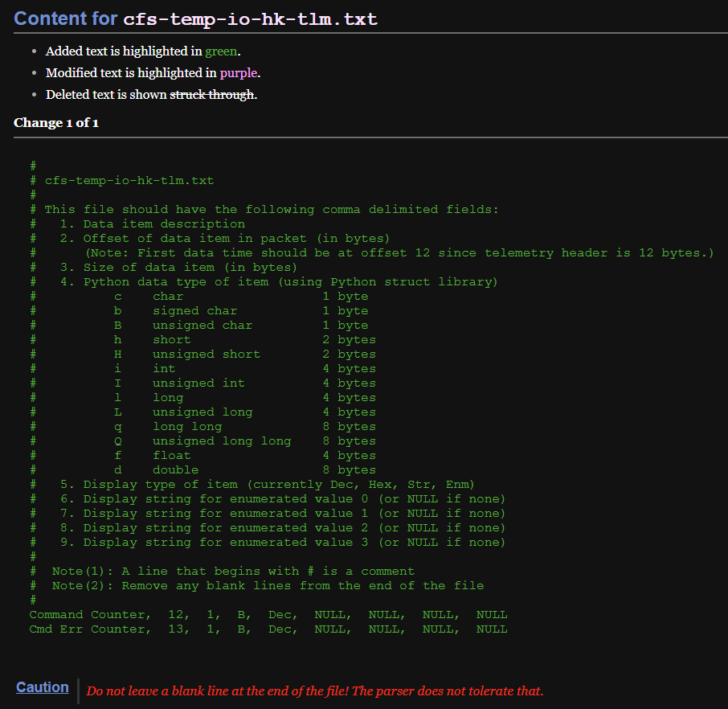Click the Change 1 of 1 label

pos(56,123)
